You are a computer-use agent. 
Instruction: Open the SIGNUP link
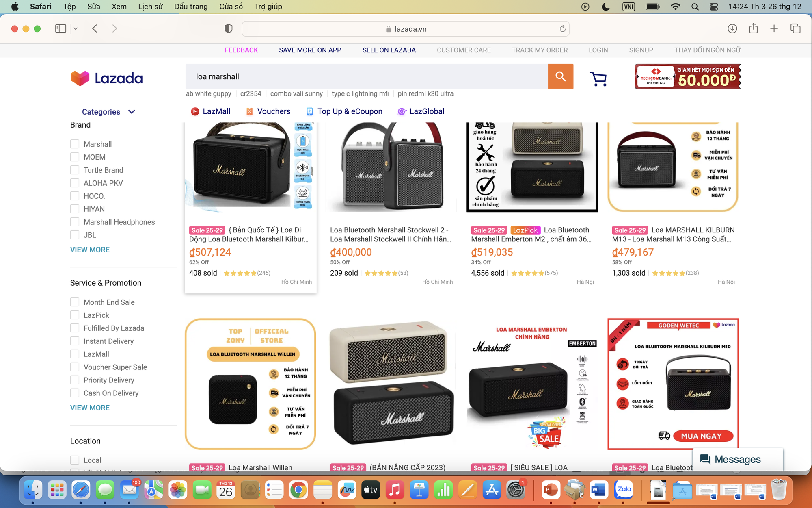[641, 50]
